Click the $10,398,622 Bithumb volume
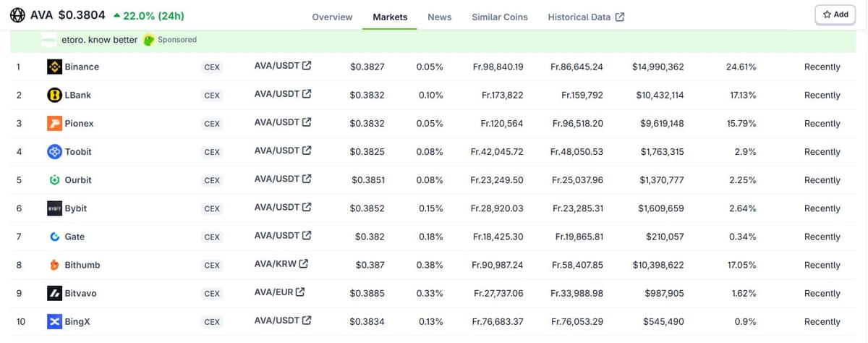 [x=658, y=265]
